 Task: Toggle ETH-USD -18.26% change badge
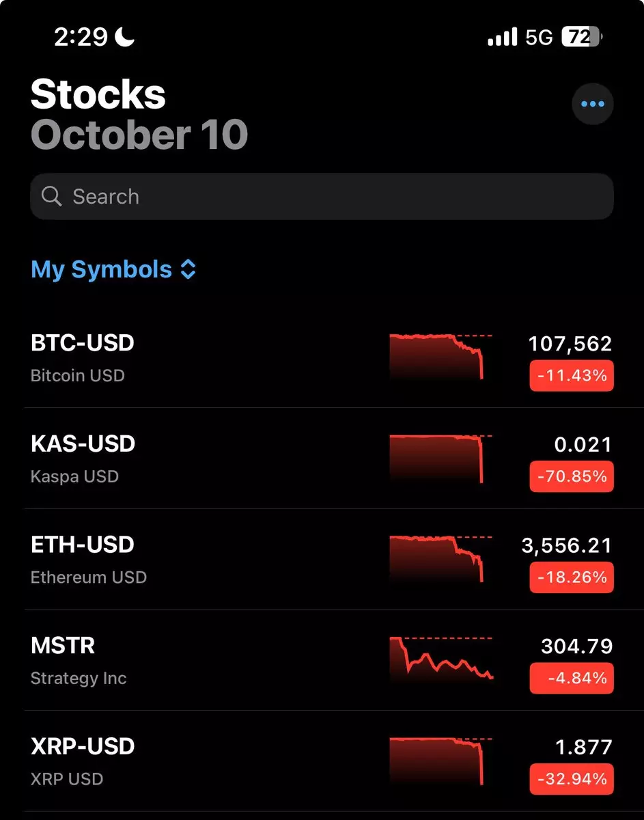(572, 577)
